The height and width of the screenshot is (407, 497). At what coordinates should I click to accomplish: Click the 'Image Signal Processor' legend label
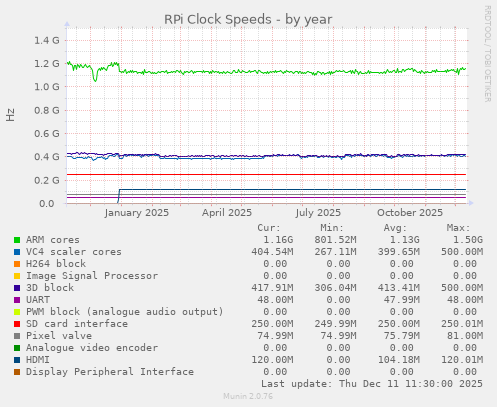92,276
